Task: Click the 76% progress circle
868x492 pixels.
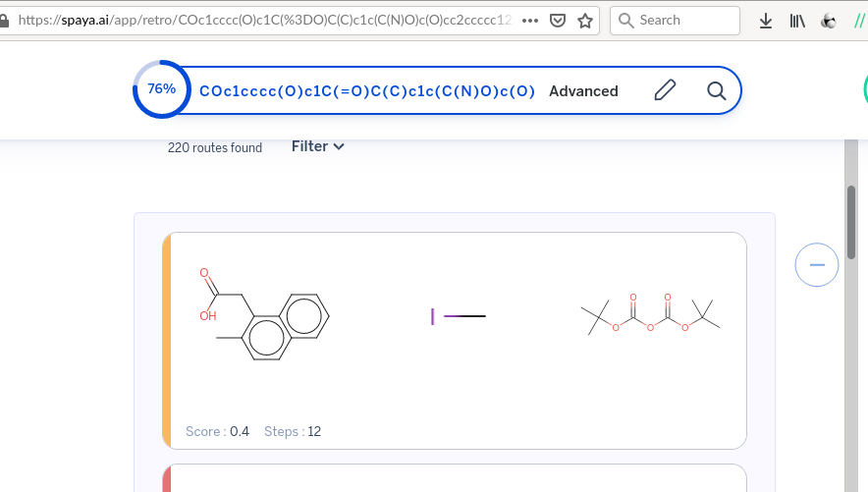Action: pyautogui.click(x=161, y=89)
